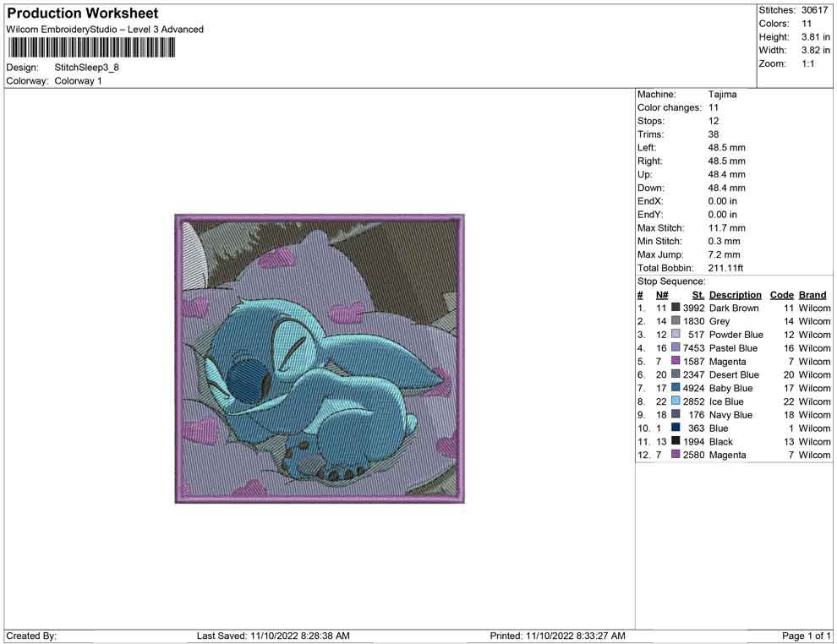This screenshot has height=644, width=837.
Task: Select the swatch in row 10 Blue
Action: (676, 428)
